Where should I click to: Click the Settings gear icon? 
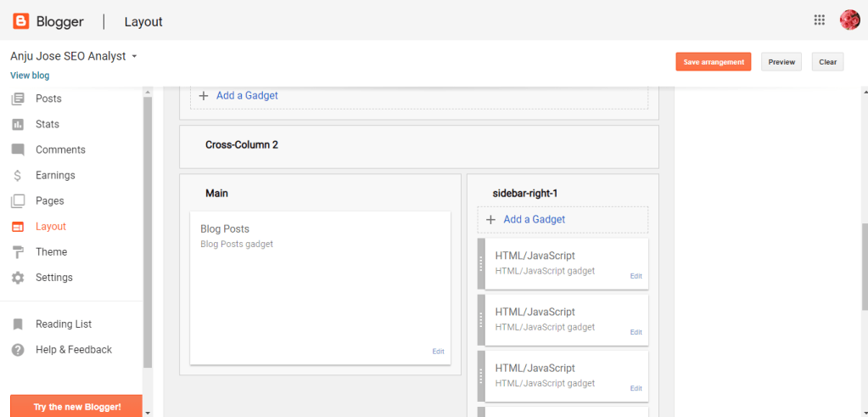(x=18, y=278)
